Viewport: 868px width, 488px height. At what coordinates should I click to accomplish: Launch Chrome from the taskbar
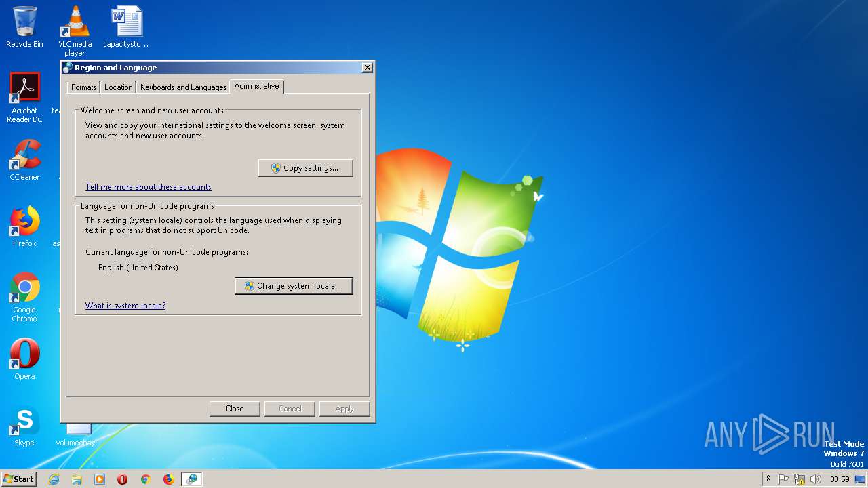pyautogui.click(x=145, y=479)
